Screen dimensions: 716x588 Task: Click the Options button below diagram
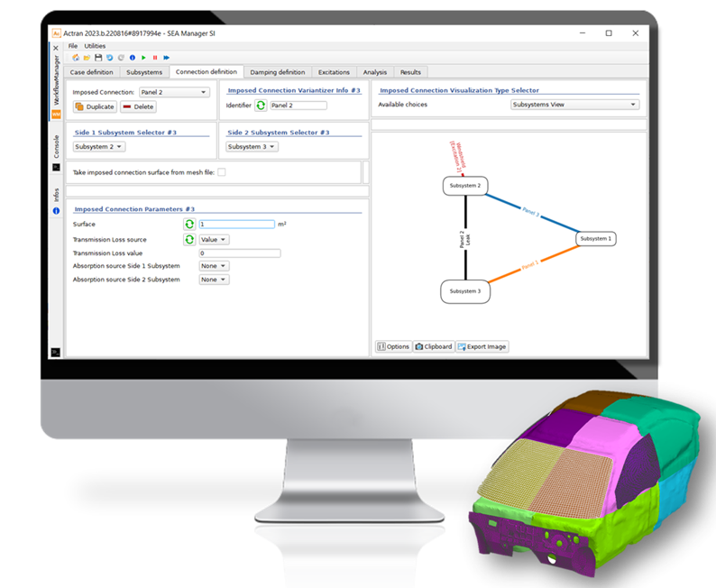click(x=393, y=346)
